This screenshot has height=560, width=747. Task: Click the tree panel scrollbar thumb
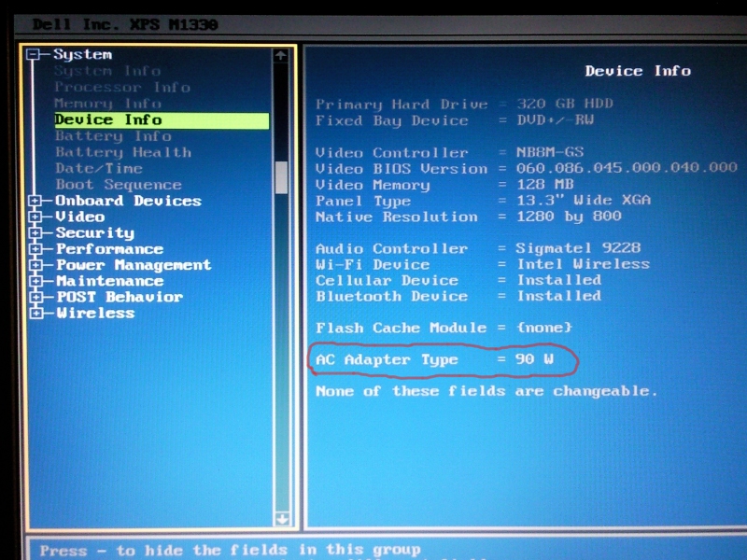282,177
